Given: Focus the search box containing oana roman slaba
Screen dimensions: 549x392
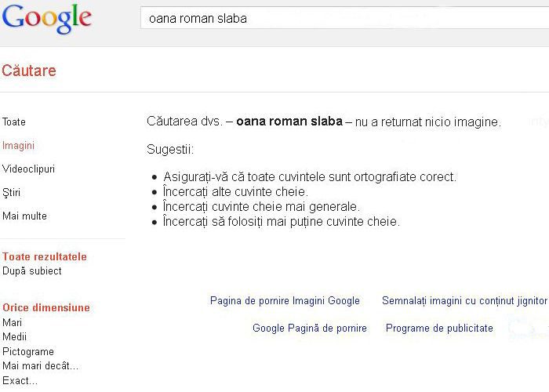Looking at the screenshot, I should coord(344,18).
